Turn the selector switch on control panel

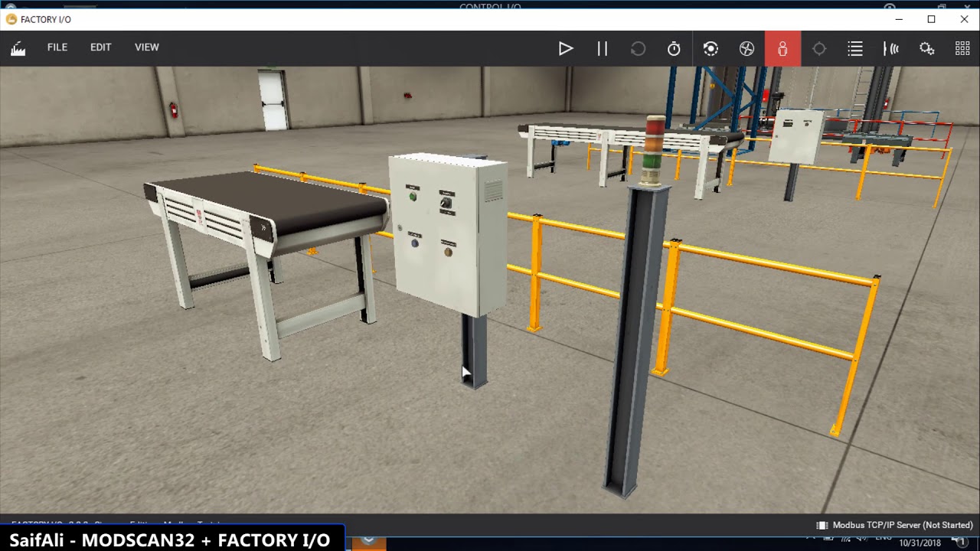click(x=446, y=203)
